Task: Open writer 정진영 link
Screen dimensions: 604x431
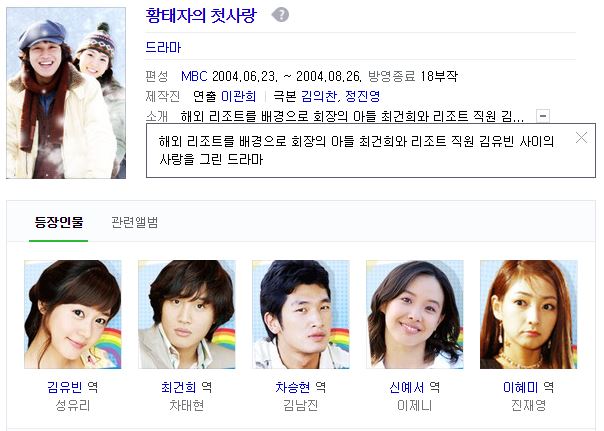Action: pos(362,96)
